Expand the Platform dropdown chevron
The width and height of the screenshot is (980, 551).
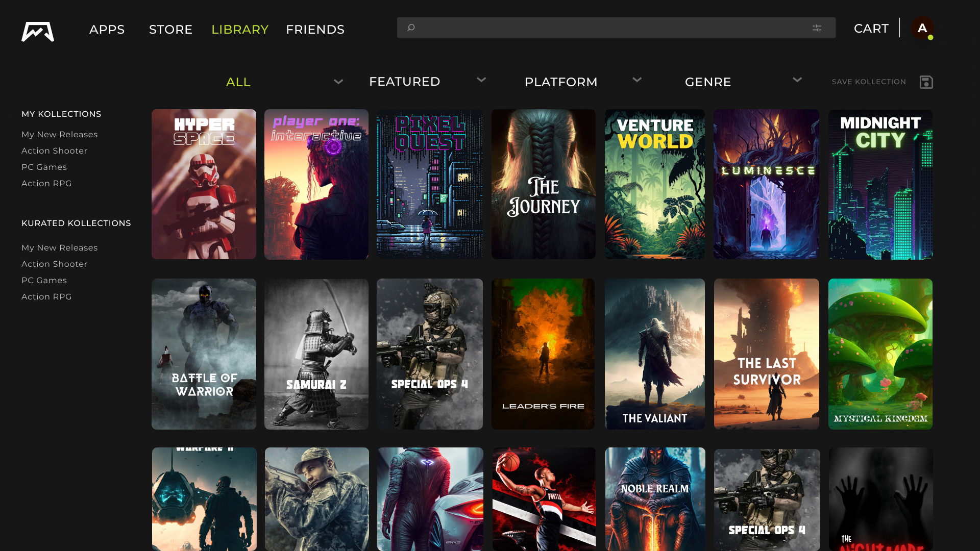click(x=637, y=80)
